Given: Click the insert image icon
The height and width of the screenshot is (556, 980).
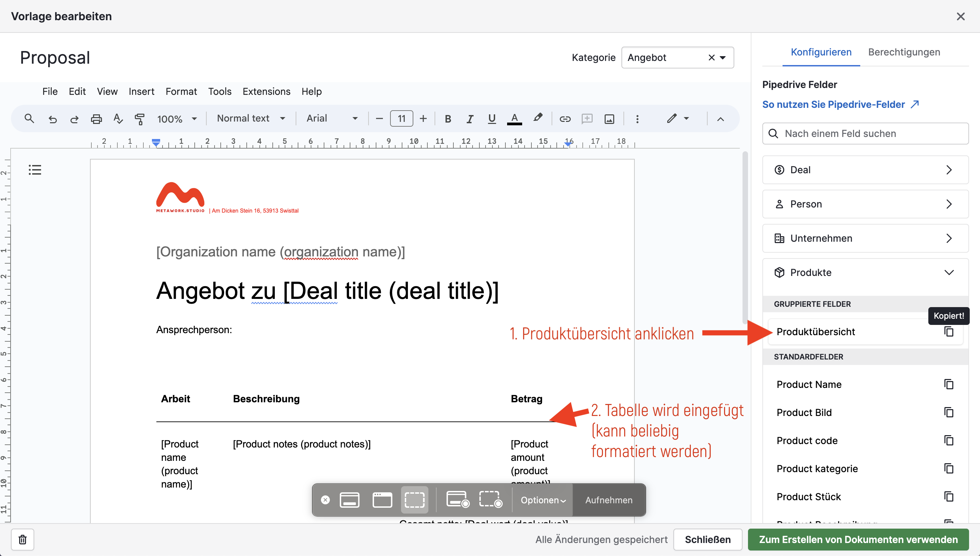Looking at the screenshot, I should tap(609, 119).
